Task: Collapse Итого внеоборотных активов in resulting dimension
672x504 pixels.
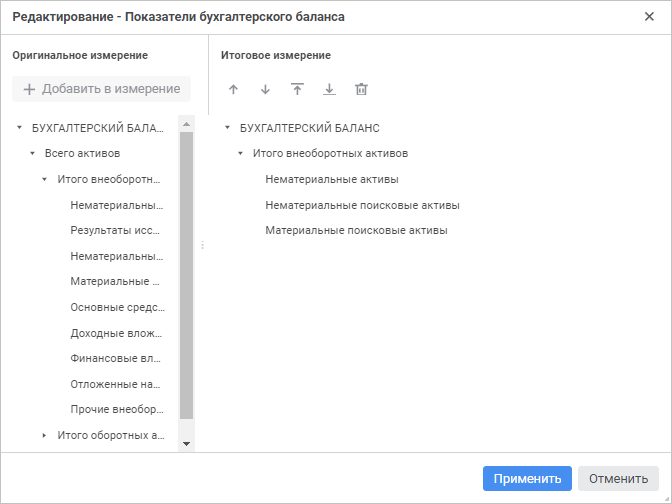Action: 240,154
